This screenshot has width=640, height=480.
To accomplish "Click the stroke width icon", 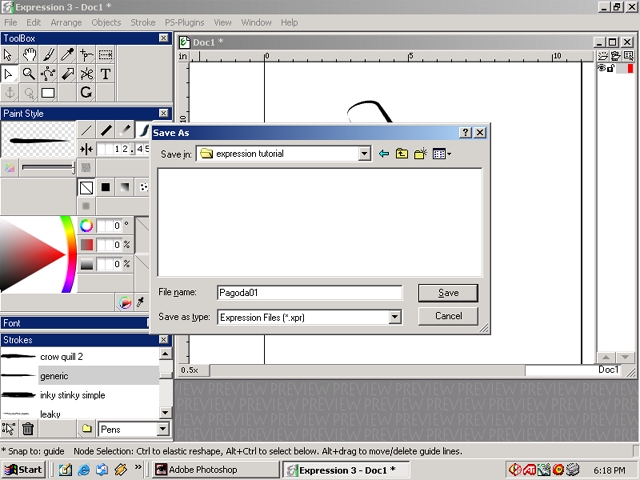I will pyautogui.click(x=86, y=149).
